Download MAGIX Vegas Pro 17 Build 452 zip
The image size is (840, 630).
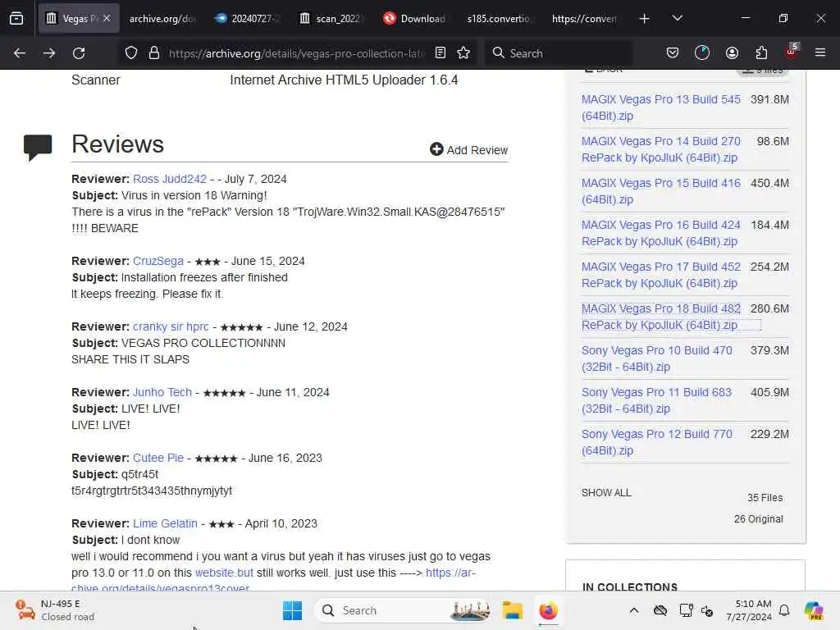(660, 275)
